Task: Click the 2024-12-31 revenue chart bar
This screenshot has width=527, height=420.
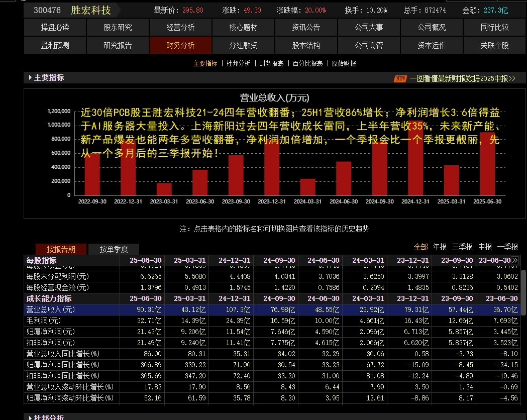Action: 415,158
